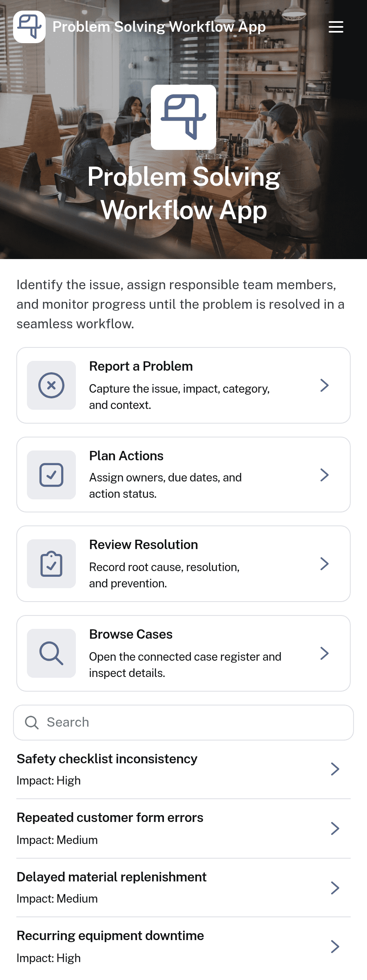The width and height of the screenshot is (367, 980).
Task: Click the header title Problem Solving Workflow App
Action: pyautogui.click(x=159, y=27)
